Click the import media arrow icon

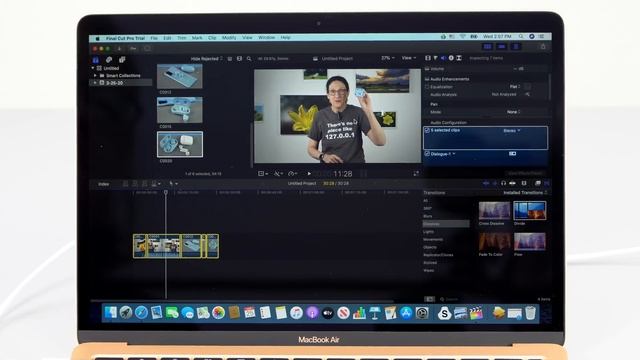point(119,49)
